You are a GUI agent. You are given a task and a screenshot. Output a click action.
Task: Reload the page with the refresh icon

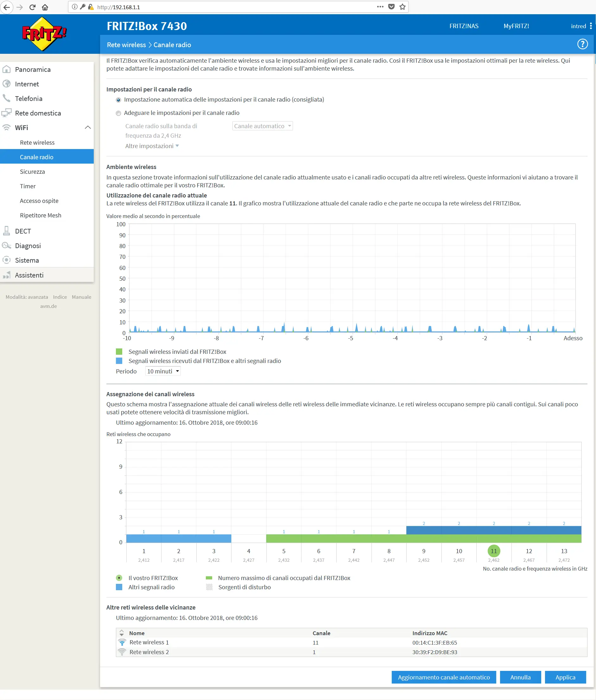click(x=32, y=7)
